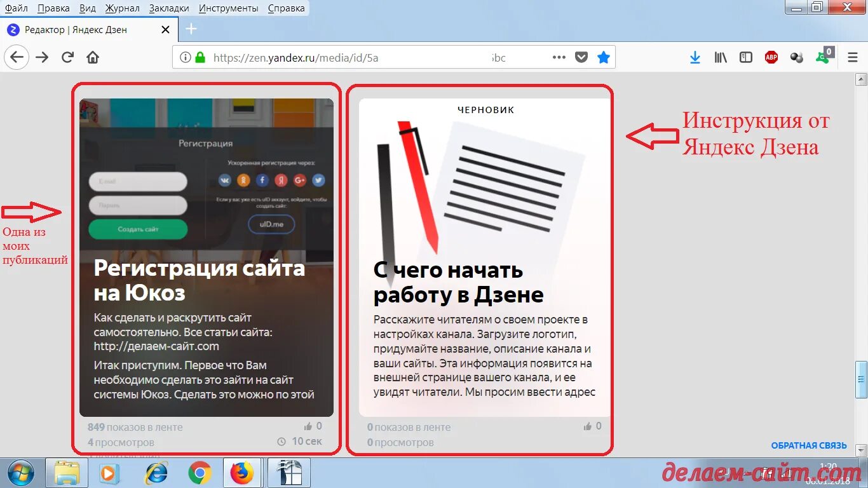Go back to previous page

pos(17,57)
